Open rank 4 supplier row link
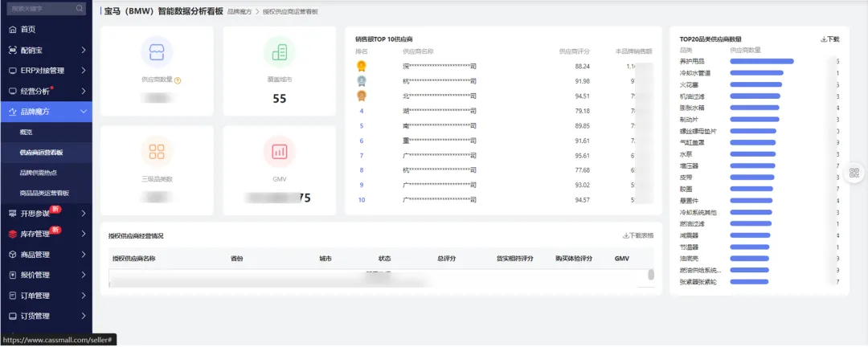The height and width of the screenshot is (347, 868). coord(362,111)
